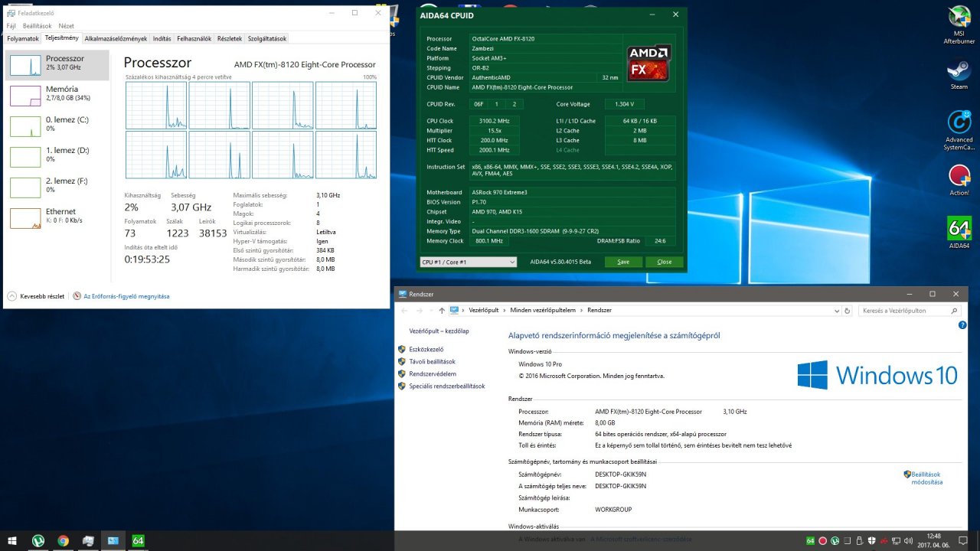Viewport: 980px width, 551px height.
Task: Expand the chevron after Minden vezérlőpultelem breadcrumb
Action: click(x=583, y=311)
